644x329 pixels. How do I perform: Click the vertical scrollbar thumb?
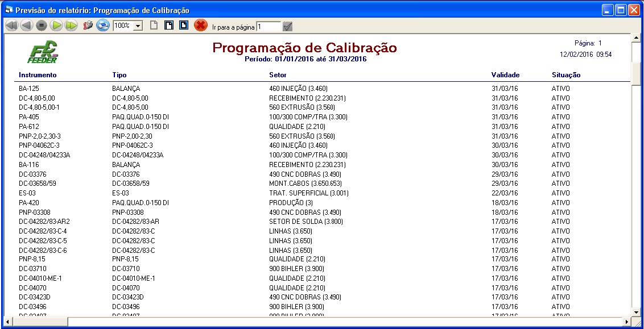click(x=636, y=73)
